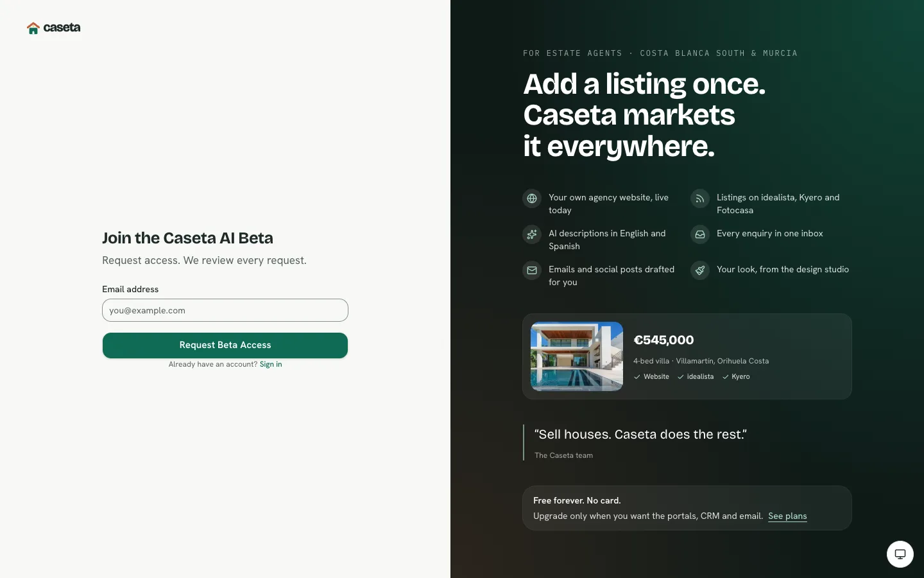The width and height of the screenshot is (924, 578).
Task: Click the 'Add a listing once' headline
Action: coord(644,115)
